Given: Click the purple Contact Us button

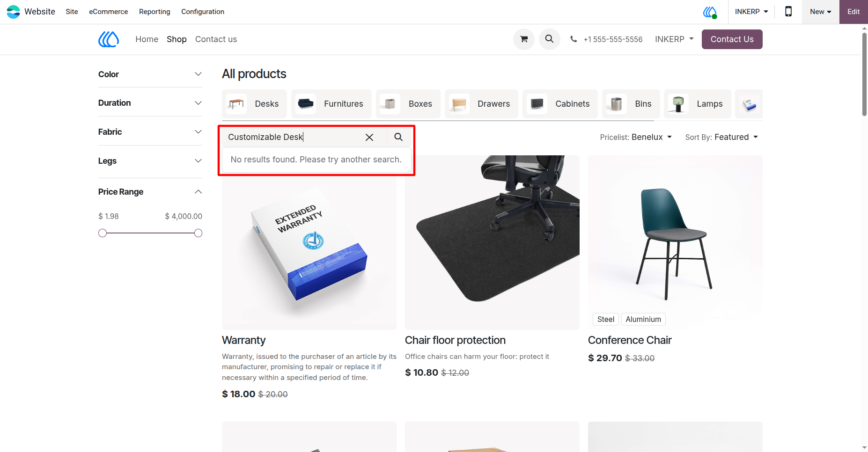Looking at the screenshot, I should pos(732,39).
